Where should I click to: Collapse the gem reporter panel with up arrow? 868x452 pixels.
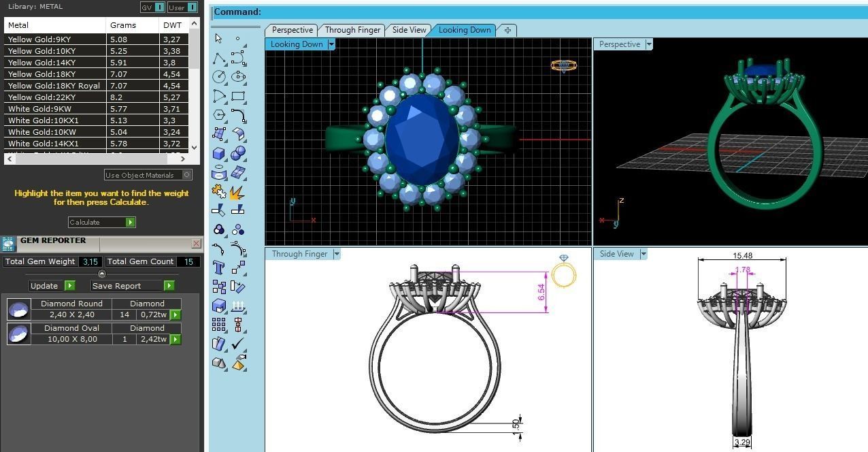[102, 274]
